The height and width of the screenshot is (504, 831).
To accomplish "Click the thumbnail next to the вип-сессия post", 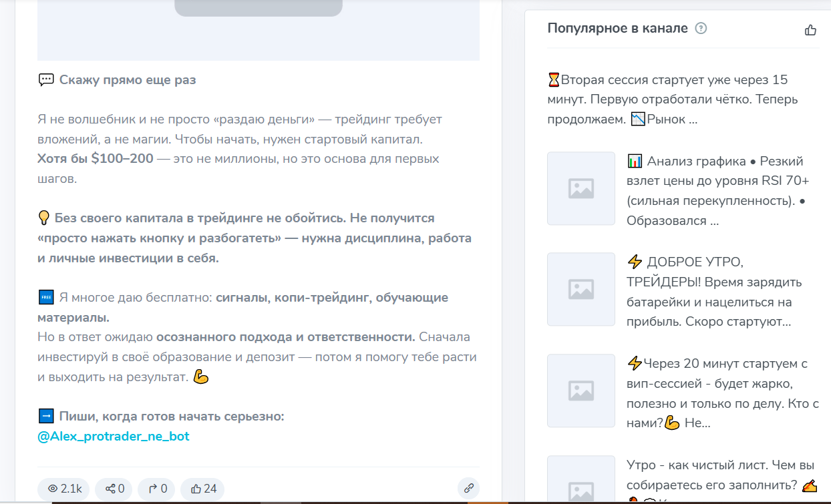I will [x=580, y=391].
